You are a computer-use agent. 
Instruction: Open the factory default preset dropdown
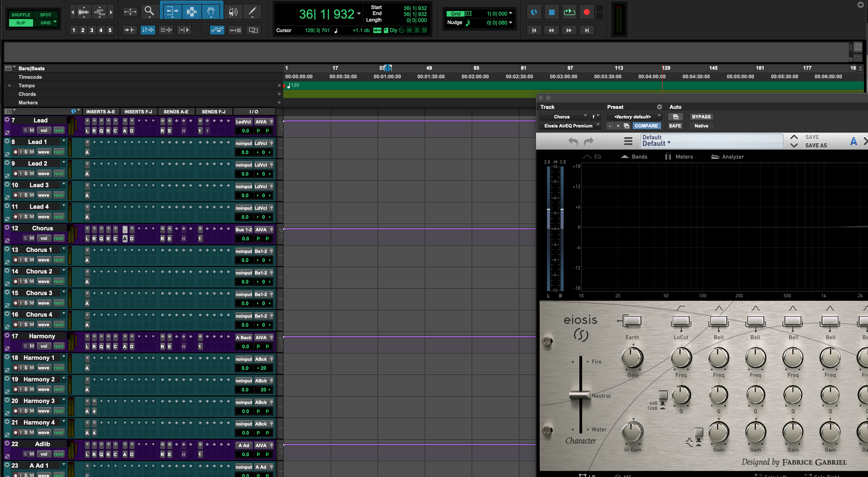pos(633,117)
